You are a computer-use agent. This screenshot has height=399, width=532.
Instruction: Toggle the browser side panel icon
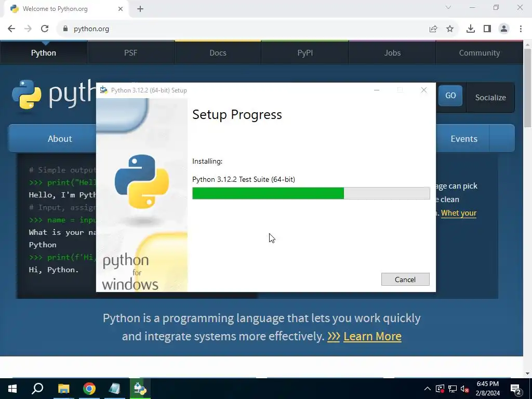[x=487, y=29]
